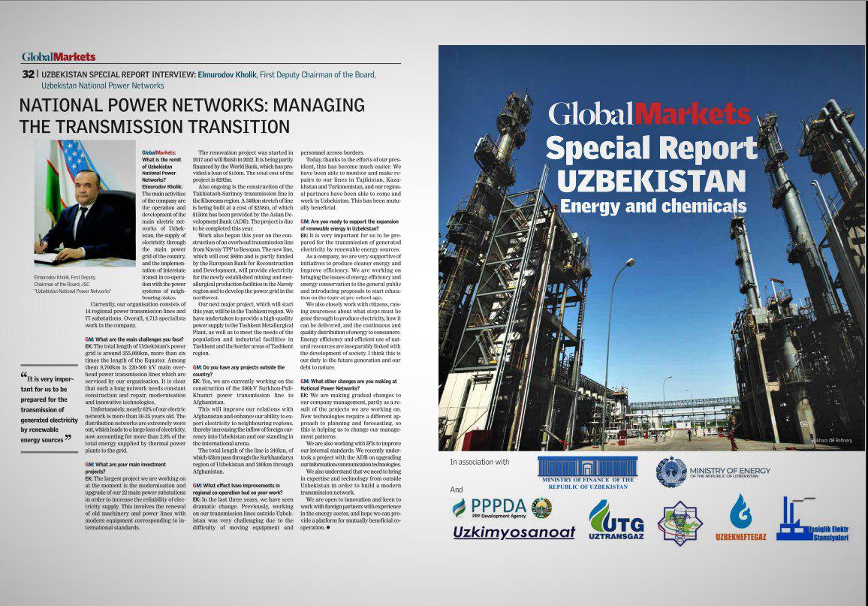Open the refinery cover photo
This screenshot has width=868, height=606.
[651, 248]
